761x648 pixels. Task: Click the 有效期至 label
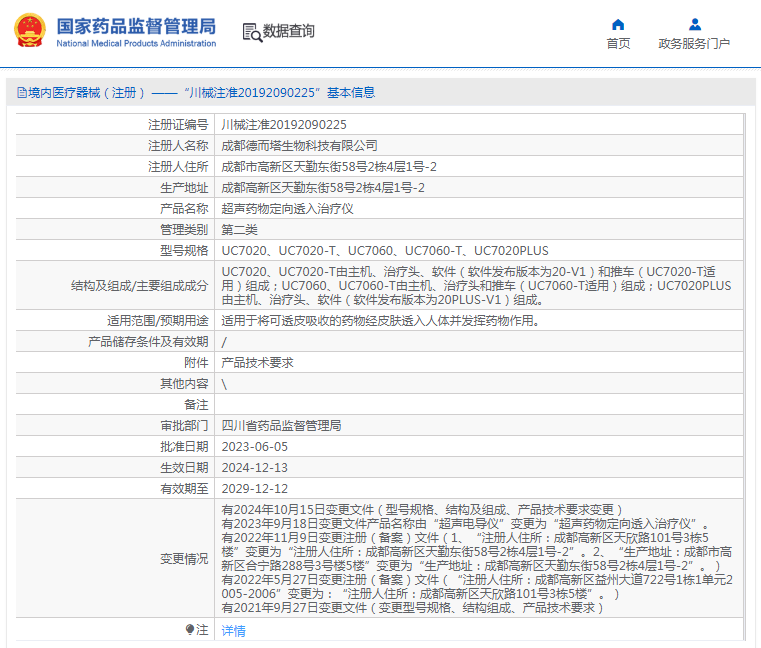tap(184, 488)
